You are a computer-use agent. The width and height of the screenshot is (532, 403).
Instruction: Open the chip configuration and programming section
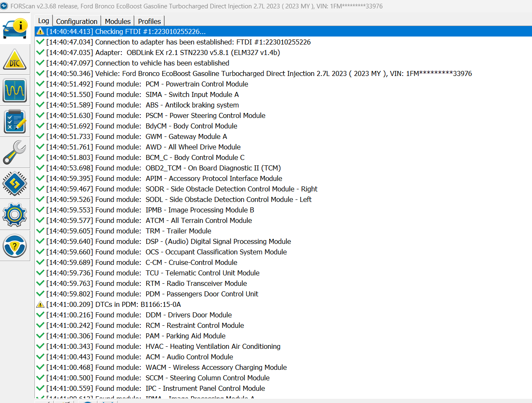(x=15, y=183)
